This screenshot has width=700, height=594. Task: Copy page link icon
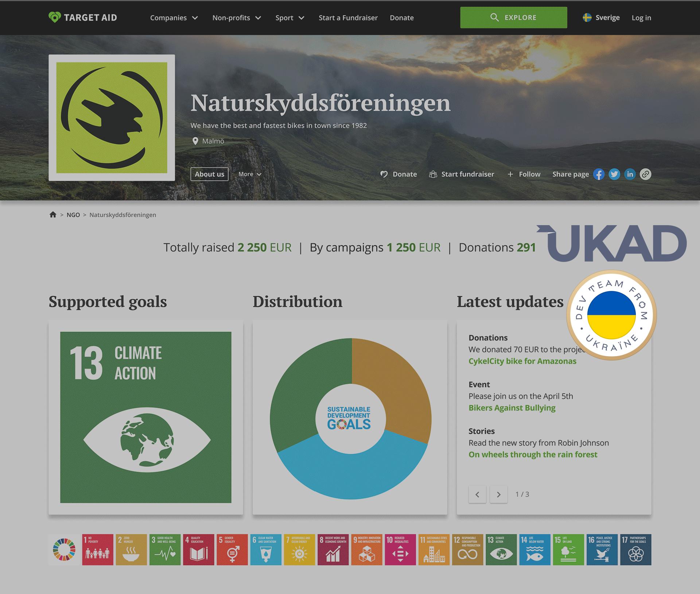click(x=645, y=174)
